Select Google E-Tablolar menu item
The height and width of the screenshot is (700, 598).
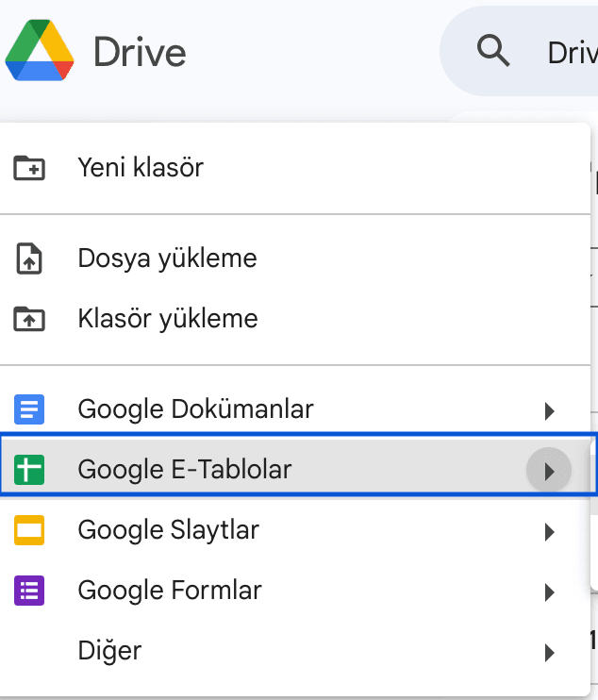tap(295, 470)
